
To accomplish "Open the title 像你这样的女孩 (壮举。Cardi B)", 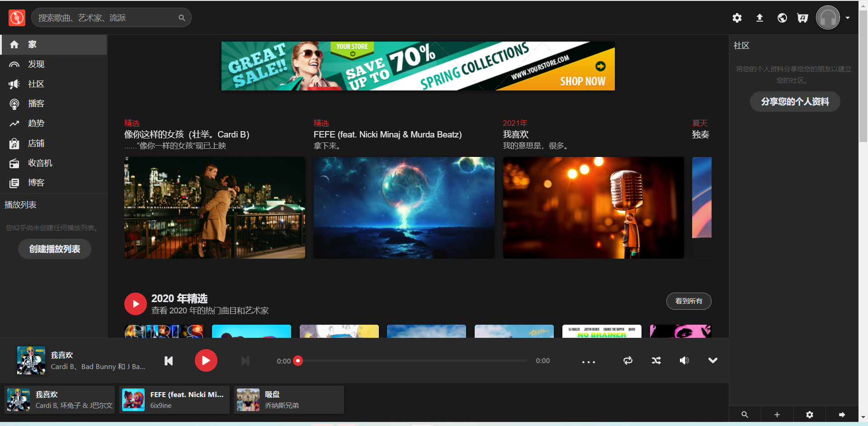I will [x=187, y=134].
